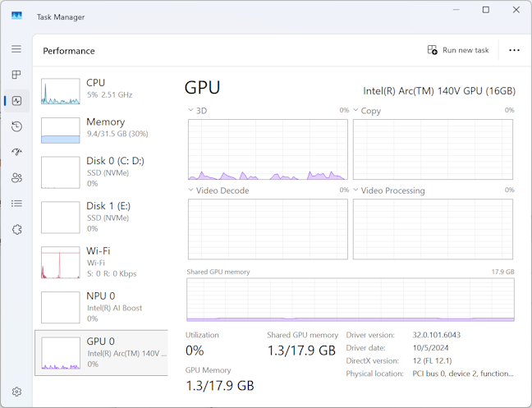Select Disk 0 (C: D:) entry
The height and width of the screenshot is (408, 532).
coord(102,172)
